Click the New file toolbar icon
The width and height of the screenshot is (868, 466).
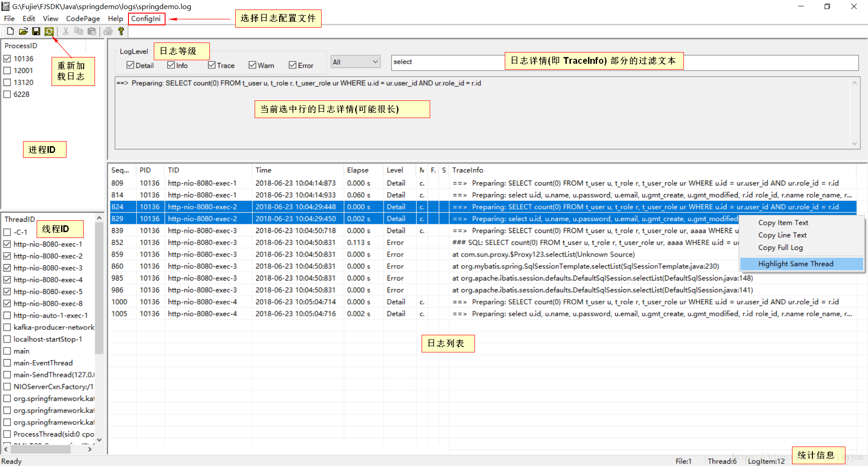point(10,31)
